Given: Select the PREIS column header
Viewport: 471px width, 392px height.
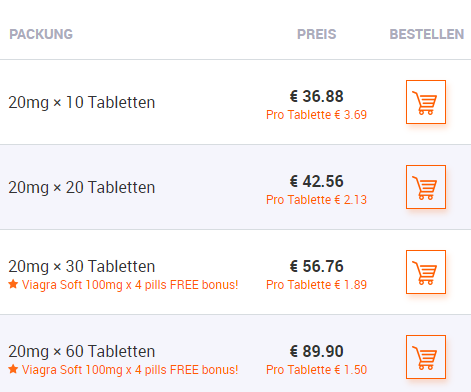Looking at the screenshot, I should pyautogui.click(x=317, y=34).
